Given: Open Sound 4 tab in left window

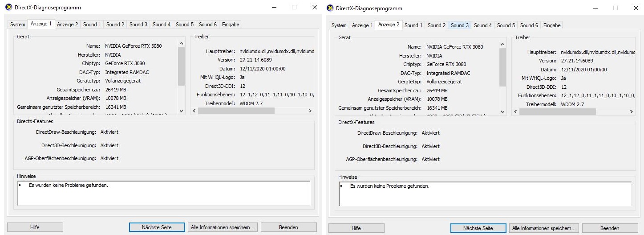Looking at the screenshot, I should [162, 25].
